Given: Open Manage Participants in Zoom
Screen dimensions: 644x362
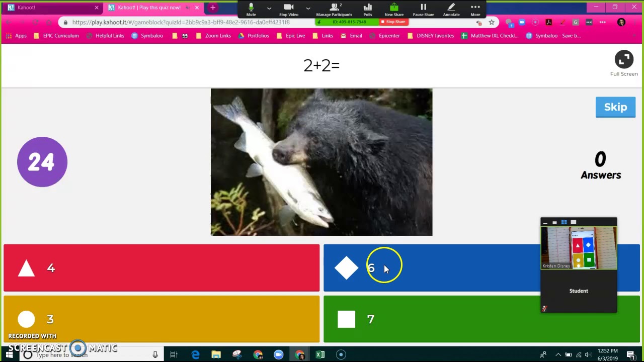Looking at the screenshot, I should pos(334,9).
